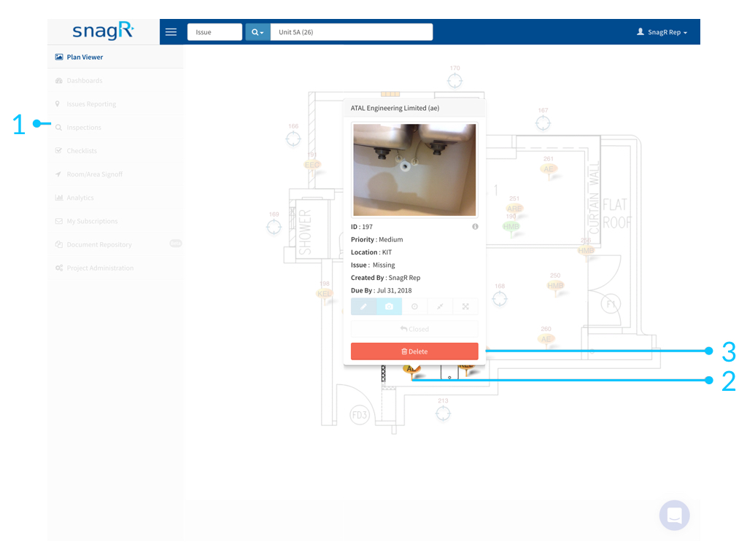This screenshot has width=747, height=560.
Task: Click HMB issue pin 250
Action: click(x=555, y=286)
